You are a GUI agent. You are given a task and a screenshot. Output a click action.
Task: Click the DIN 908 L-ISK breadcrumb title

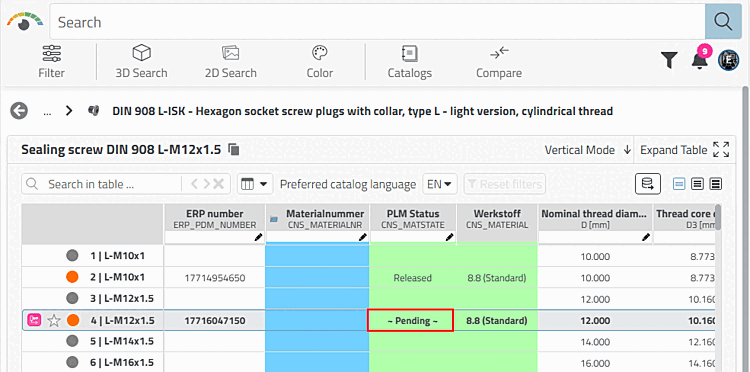click(x=363, y=111)
